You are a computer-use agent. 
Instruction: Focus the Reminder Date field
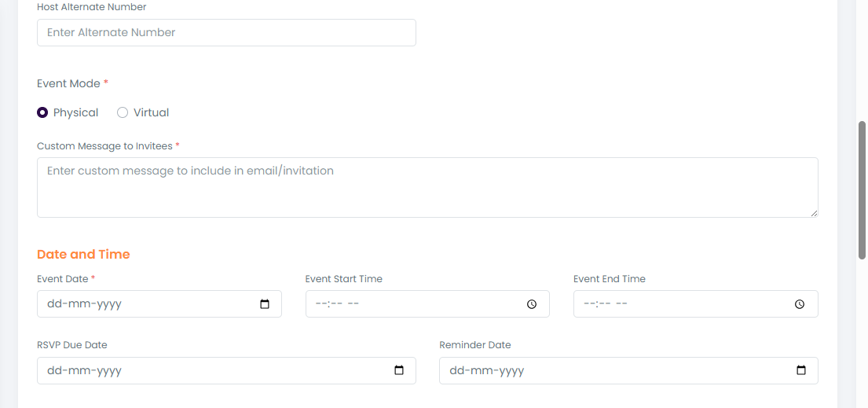click(x=613, y=370)
